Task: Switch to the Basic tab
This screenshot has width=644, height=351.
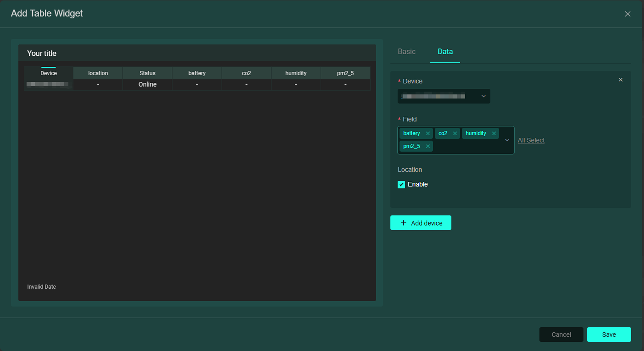Action: [x=407, y=51]
